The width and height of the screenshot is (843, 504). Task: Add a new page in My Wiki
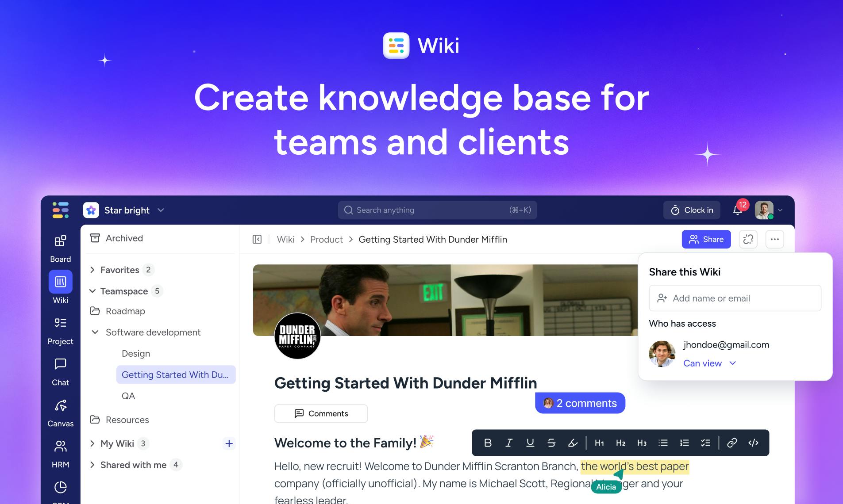point(229,443)
